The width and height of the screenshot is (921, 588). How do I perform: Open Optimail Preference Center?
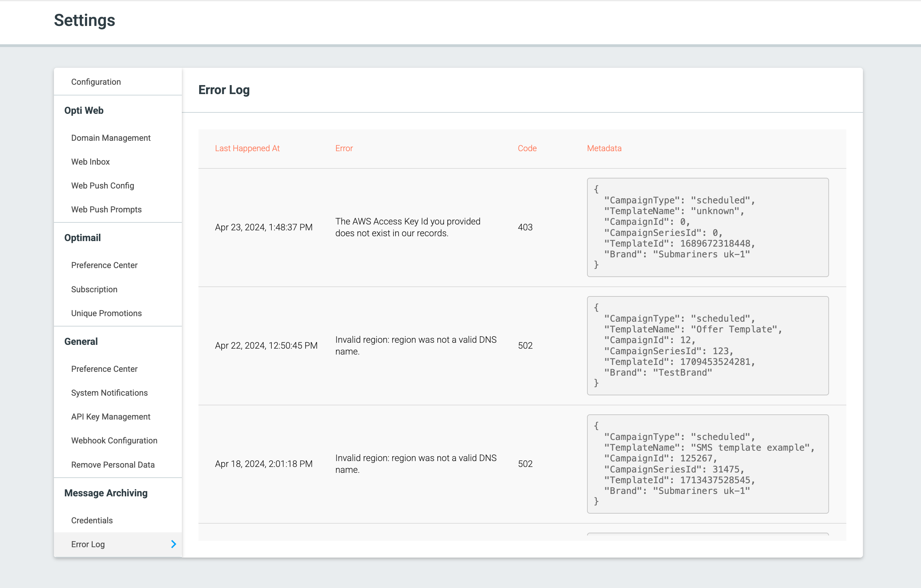(x=104, y=265)
